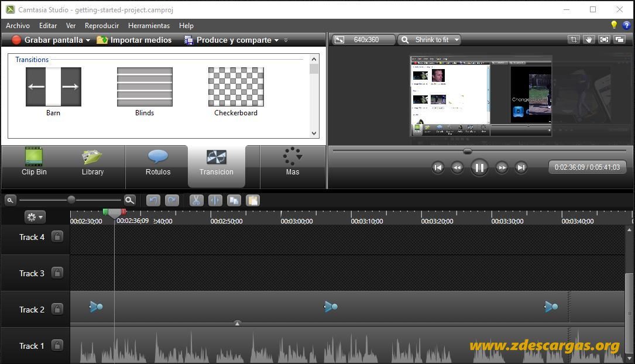Select the pan hand tool icon

tap(589, 39)
